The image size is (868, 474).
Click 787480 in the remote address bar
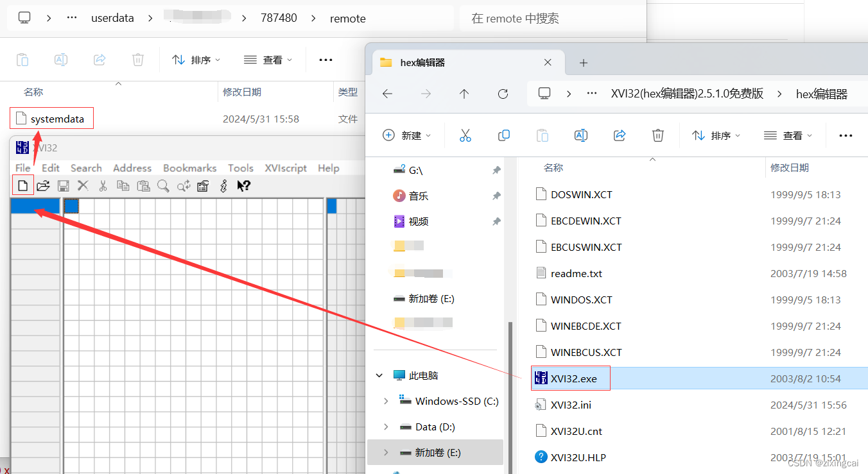point(279,18)
